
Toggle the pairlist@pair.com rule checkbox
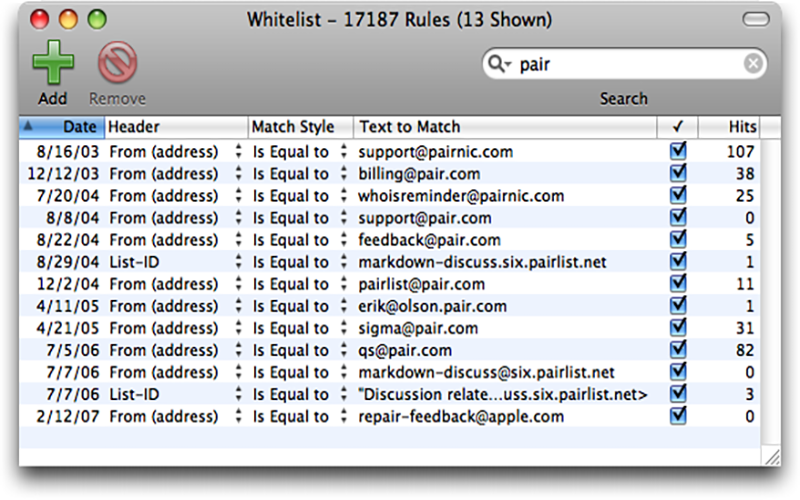pos(678,283)
